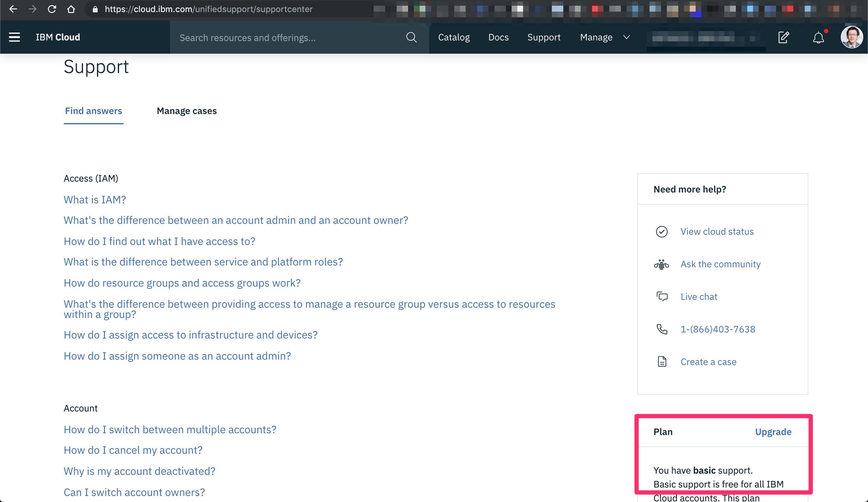
Task: Click the search magnifier icon
Action: pos(411,37)
